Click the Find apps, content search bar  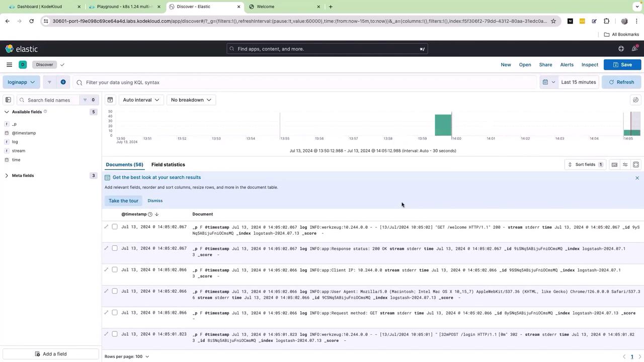[x=327, y=49]
